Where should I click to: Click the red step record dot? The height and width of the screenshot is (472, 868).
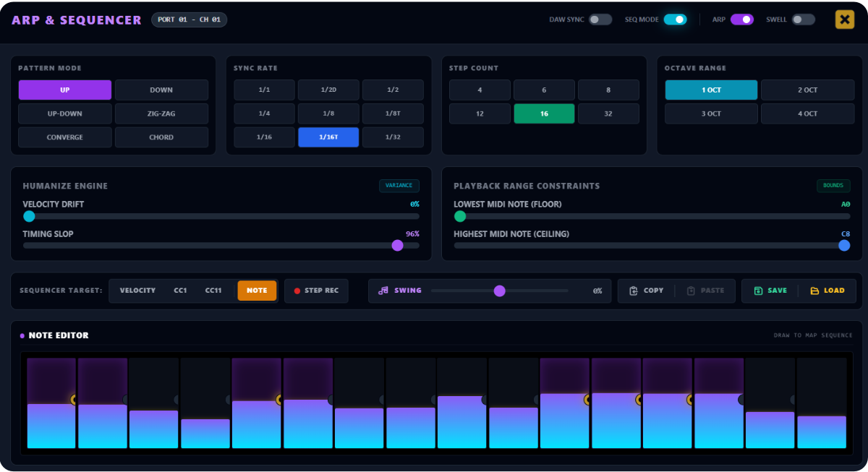297,291
